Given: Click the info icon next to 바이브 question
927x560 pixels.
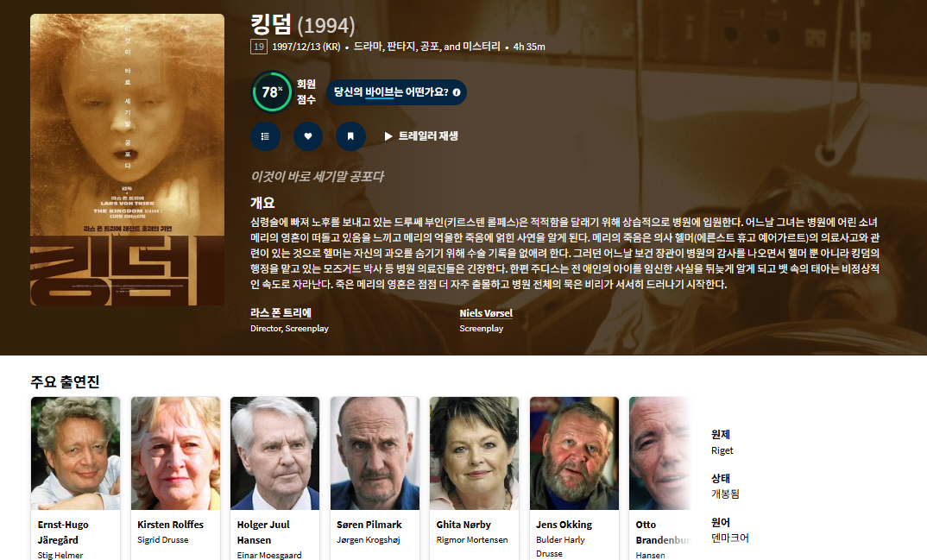Looking at the screenshot, I should point(457,92).
